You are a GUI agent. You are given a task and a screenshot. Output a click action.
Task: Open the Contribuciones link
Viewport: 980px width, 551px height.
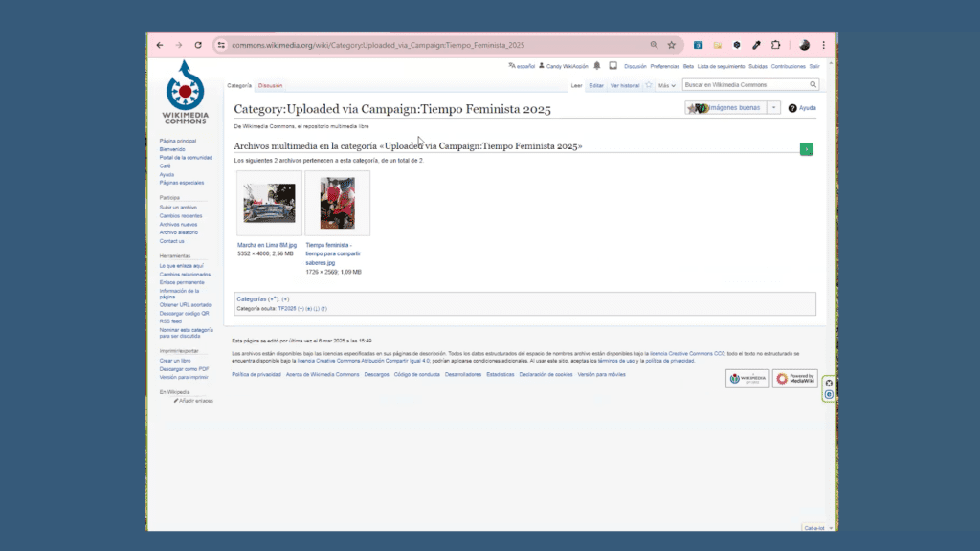[x=789, y=66]
